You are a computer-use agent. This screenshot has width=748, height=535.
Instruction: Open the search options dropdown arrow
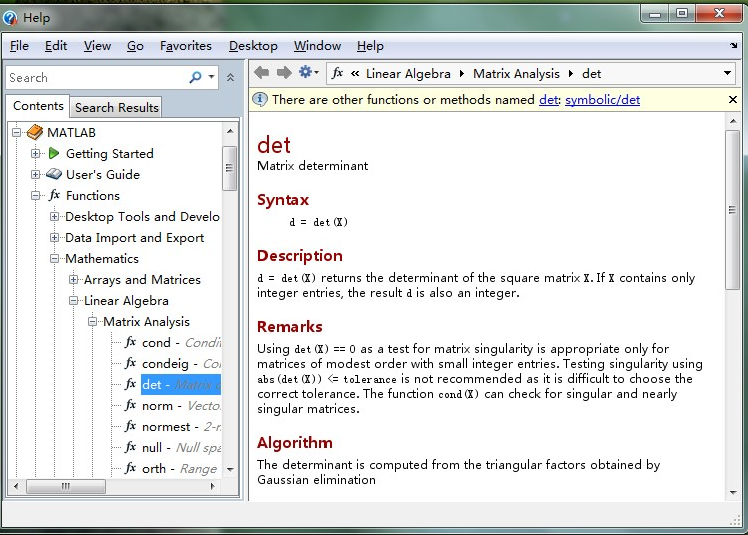(x=211, y=77)
